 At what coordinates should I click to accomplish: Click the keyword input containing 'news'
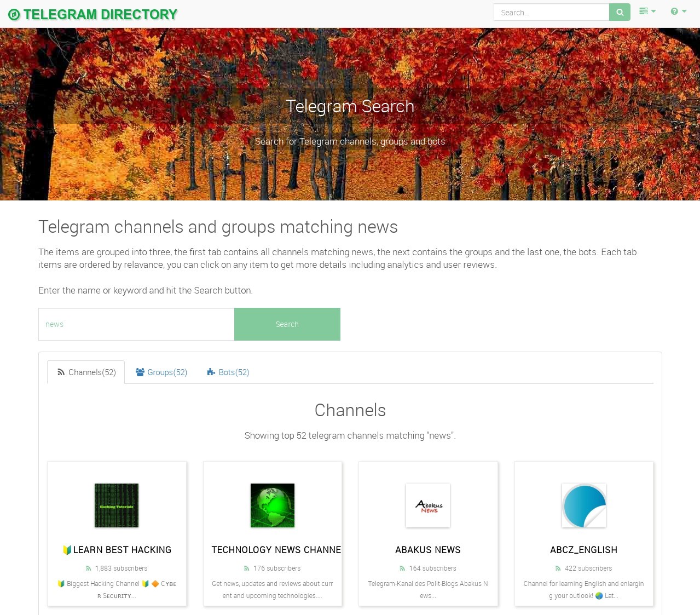coord(136,324)
